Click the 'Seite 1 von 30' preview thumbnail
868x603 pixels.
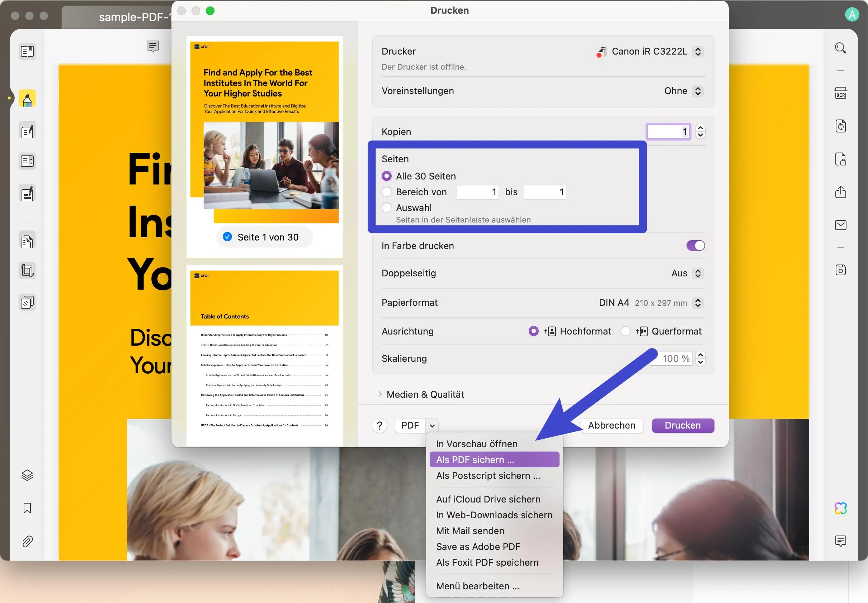coord(264,237)
